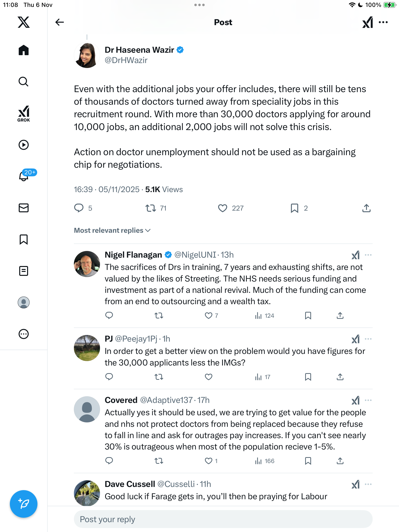
Task: Share Dr Haseena Wazir's post
Action: pos(366,208)
